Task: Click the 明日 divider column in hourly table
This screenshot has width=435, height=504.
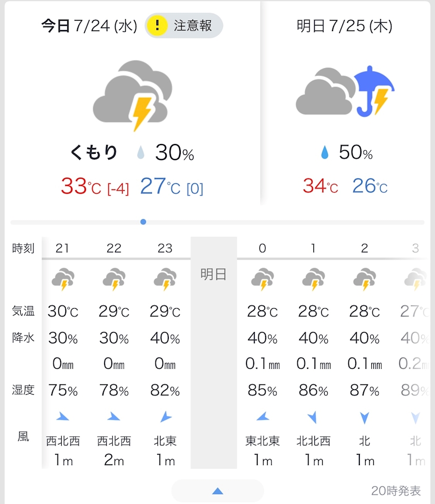Action: click(213, 352)
